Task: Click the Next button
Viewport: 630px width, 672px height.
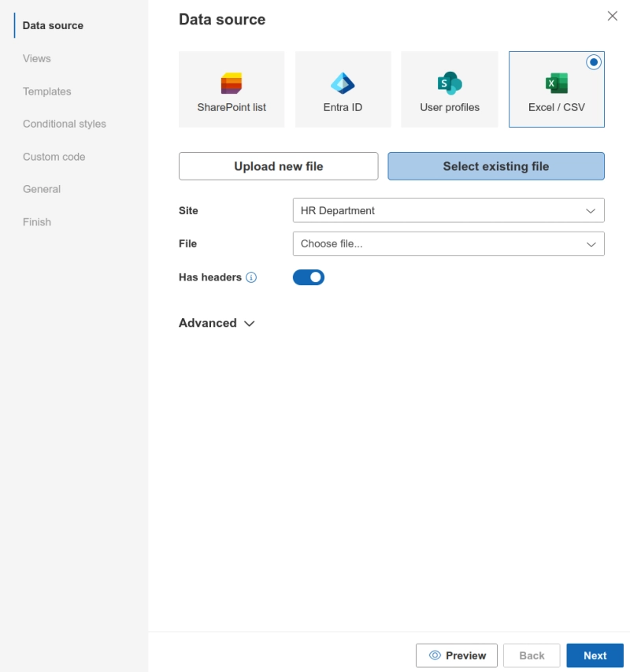Action: 595,655
